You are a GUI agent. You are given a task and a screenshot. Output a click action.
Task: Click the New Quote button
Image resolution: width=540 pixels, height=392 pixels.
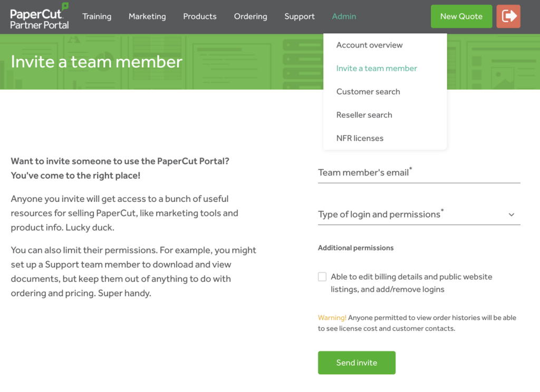point(461,16)
